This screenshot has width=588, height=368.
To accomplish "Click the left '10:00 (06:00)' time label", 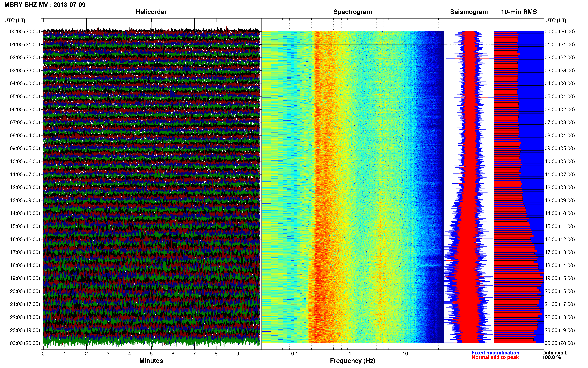I will (25, 161).
